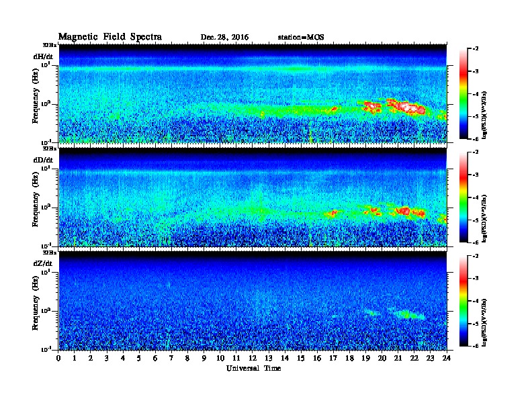
Task: Click the "32Hz" label atop the dZ/dt panel
Action: point(50,253)
